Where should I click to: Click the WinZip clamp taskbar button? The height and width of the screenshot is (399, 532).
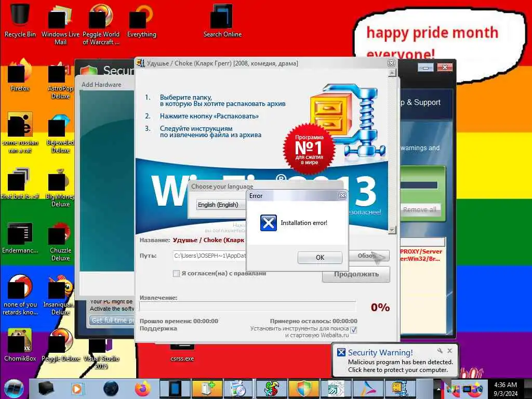tap(400, 389)
